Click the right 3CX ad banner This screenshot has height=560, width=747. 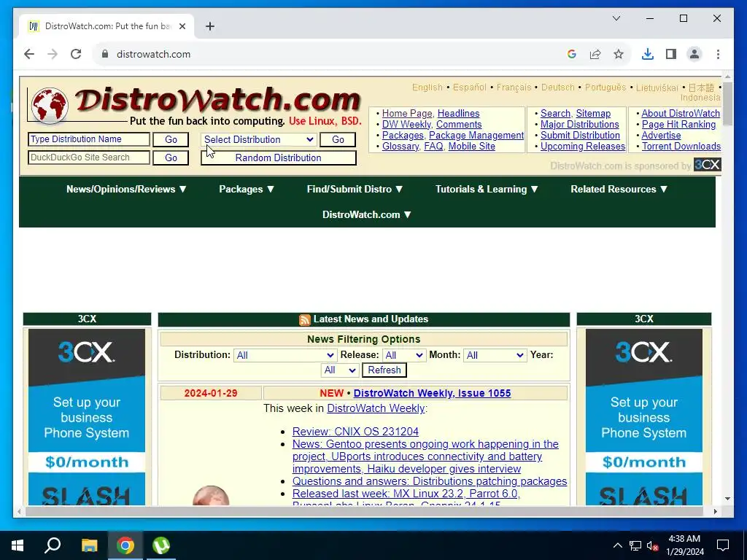click(643, 416)
